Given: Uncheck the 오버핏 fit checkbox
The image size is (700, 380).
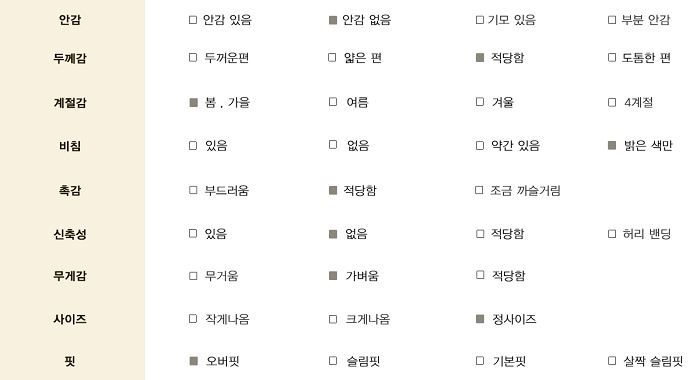Looking at the screenshot, I should click(x=193, y=361).
